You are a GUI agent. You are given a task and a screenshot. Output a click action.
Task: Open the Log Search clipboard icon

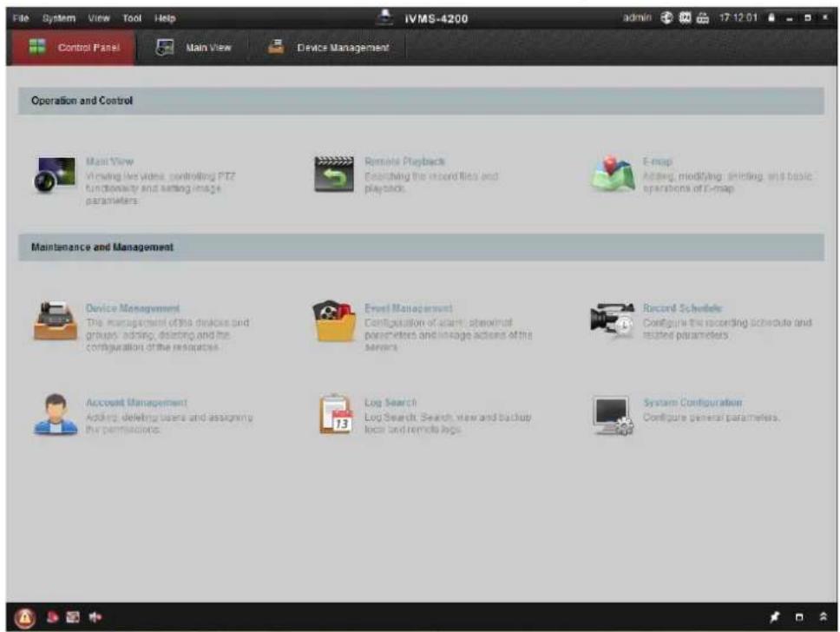pyautogui.click(x=335, y=414)
